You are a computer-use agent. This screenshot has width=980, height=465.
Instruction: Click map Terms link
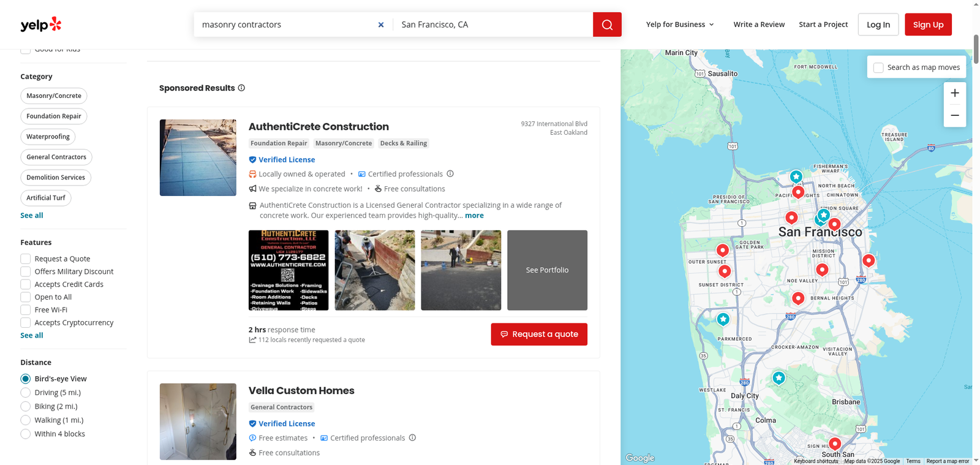tap(913, 461)
